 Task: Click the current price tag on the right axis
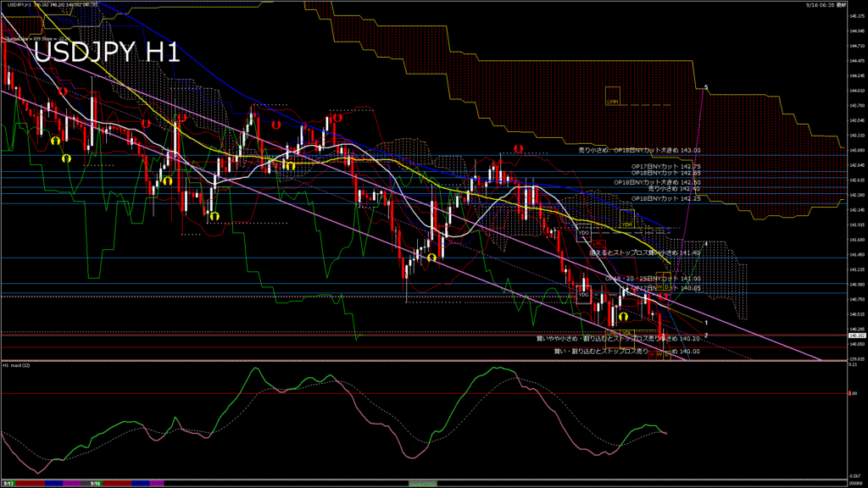[856, 335]
